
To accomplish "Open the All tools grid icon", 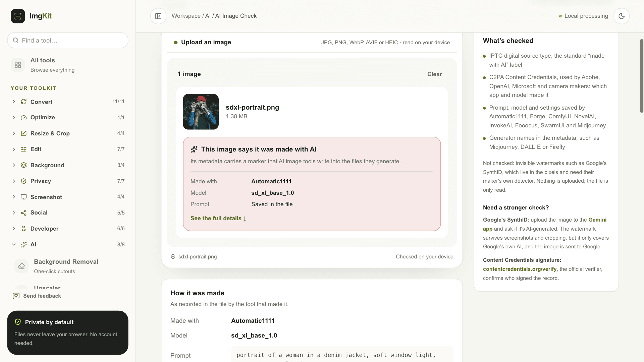I will (x=18, y=65).
